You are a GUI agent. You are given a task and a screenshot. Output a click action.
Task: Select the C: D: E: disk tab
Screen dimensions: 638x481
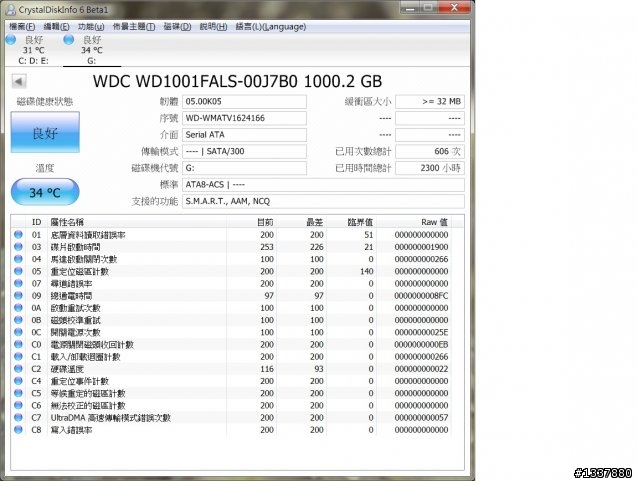coord(33,50)
